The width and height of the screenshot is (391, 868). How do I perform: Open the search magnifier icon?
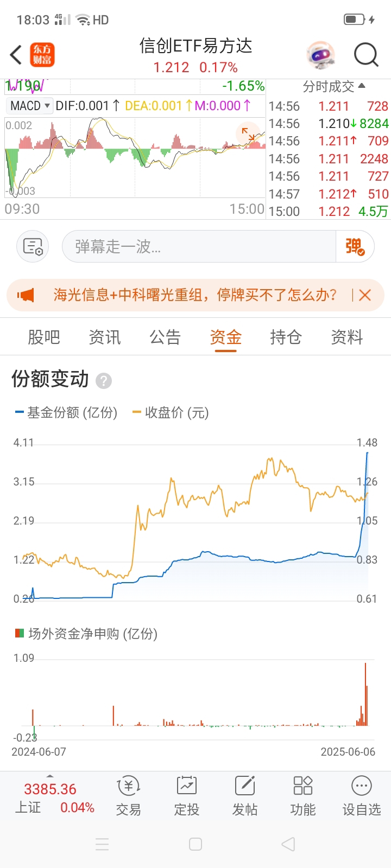pyautogui.click(x=366, y=55)
